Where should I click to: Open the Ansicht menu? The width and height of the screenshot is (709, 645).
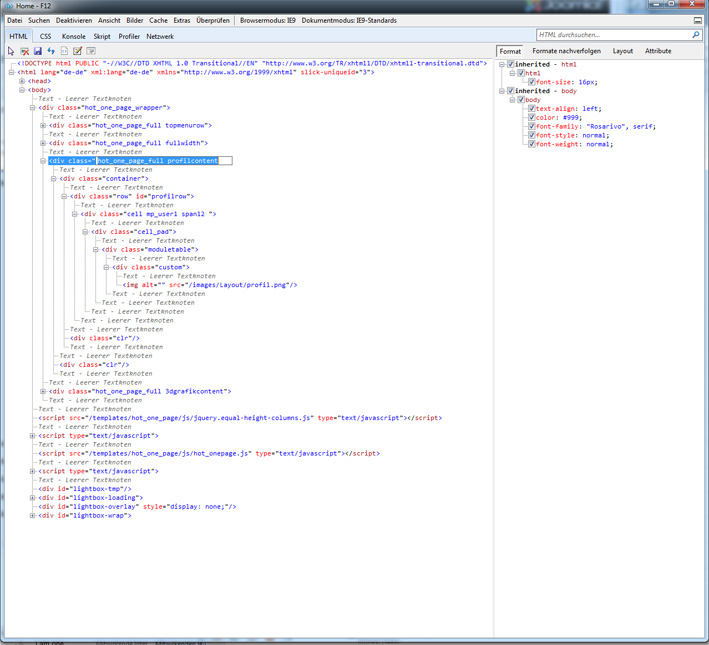coord(109,20)
